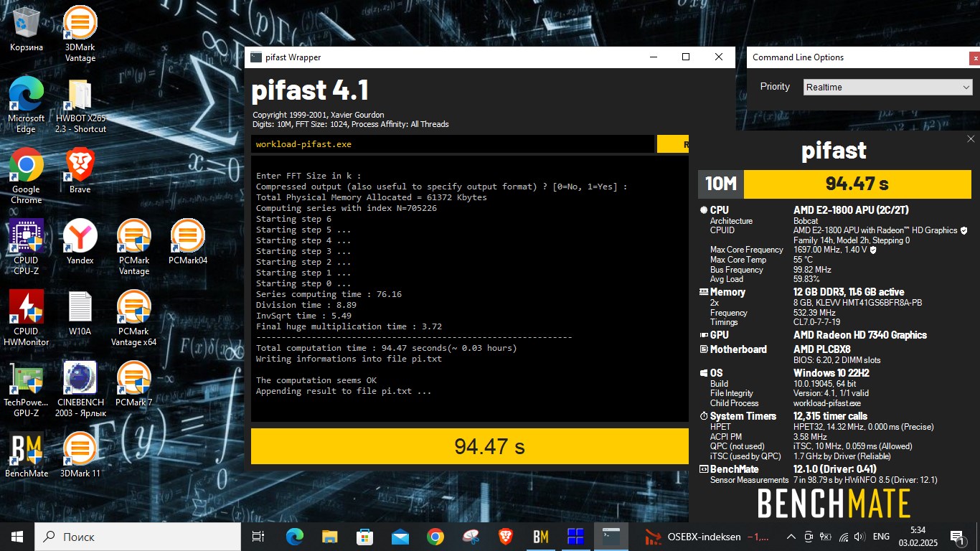Select the CINEBENCH 2003 shortcut icon
The width and height of the screenshot is (980, 551).
[x=80, y=389]
